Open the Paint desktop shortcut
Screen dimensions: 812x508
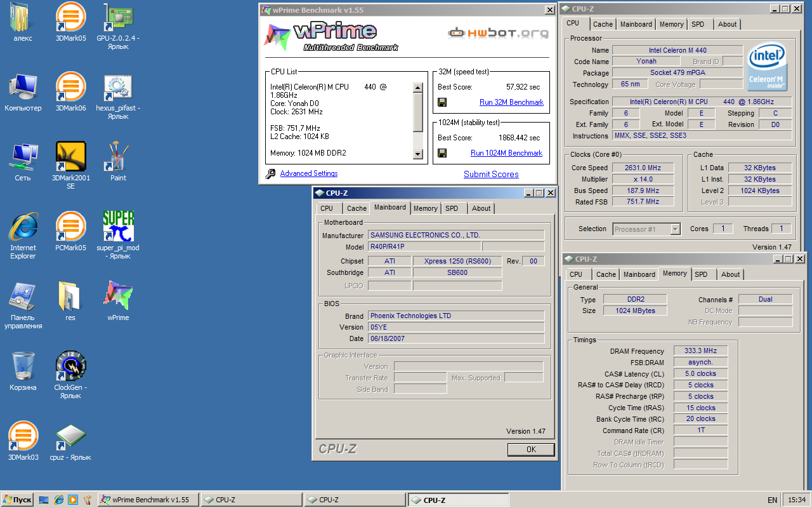click(x=118, y=157)
